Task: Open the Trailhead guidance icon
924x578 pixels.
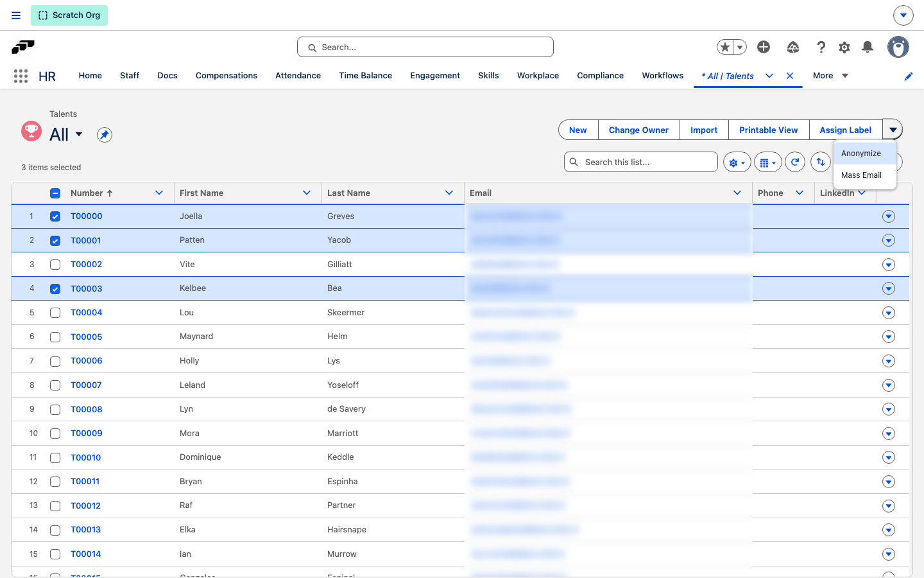Action: (793, 47)
